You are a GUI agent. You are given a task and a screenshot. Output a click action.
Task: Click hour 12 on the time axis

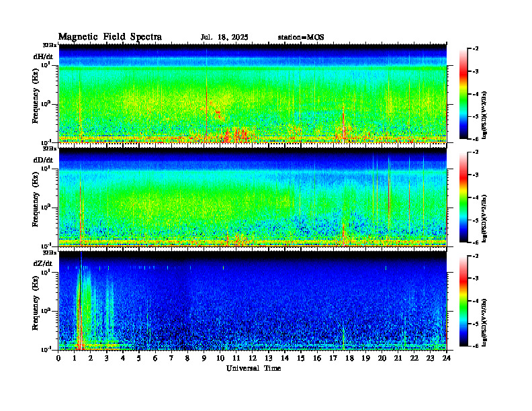pos(253,359)
